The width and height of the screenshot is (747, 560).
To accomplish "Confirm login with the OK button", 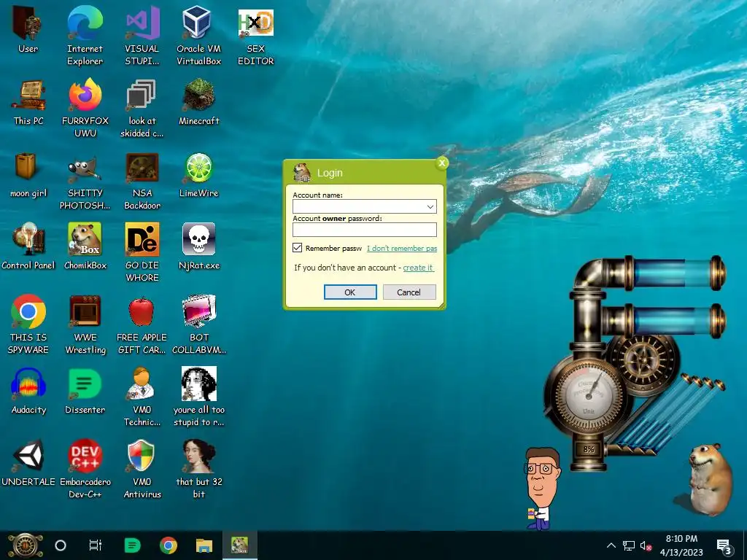I will coord(350,292).
